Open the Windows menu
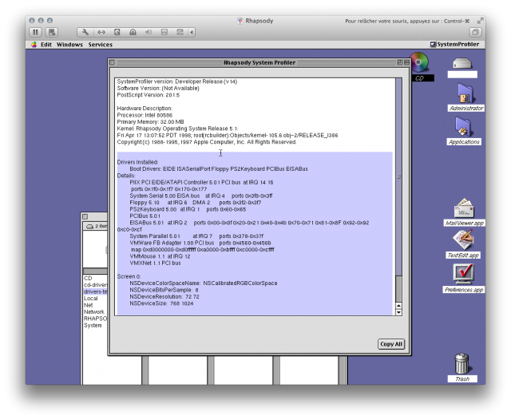Viewport: 511px width, 420px height. tap(69, 45)
